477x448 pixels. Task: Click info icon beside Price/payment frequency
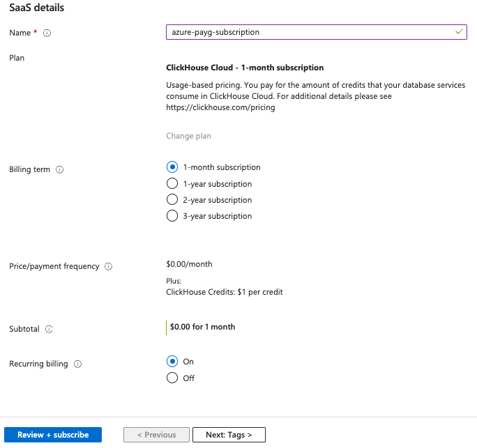click(x=109, y=266)
